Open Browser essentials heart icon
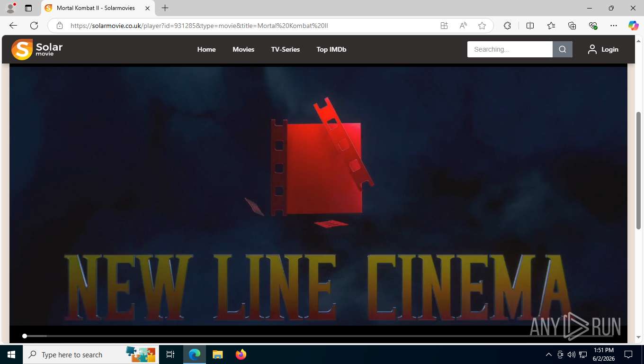 [x=593, y=26]
